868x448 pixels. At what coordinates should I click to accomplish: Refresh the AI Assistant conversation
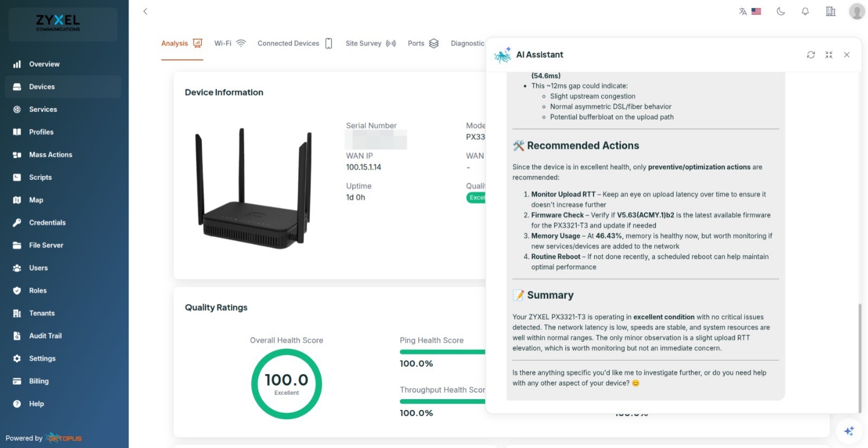(810, 55)
